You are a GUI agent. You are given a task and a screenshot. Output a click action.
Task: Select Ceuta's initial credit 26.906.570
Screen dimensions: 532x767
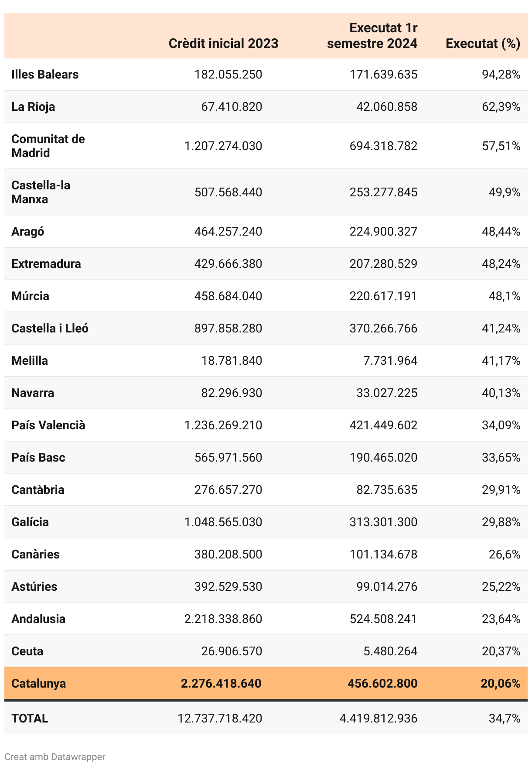[232, 651]
